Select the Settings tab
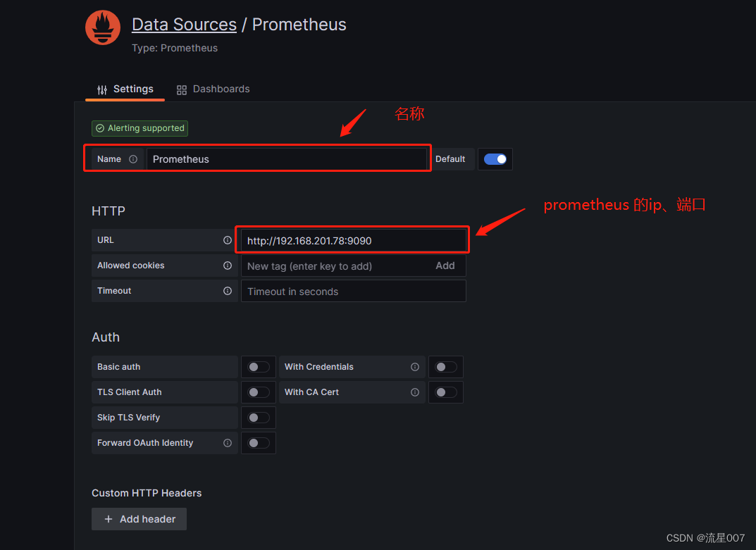756x550 pixels. tap(125, 89)
